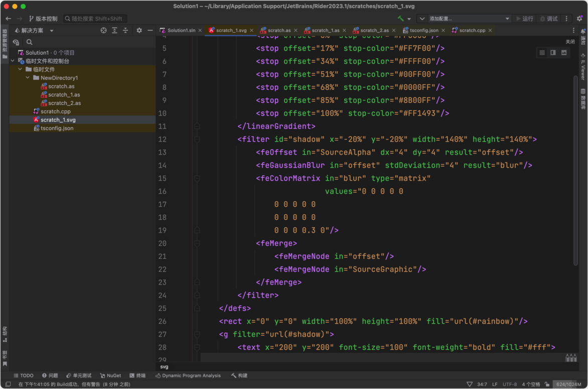Click the 随处搜索 search field
Image resolution: width=588 pixels, height=389 pixels.
96,19
